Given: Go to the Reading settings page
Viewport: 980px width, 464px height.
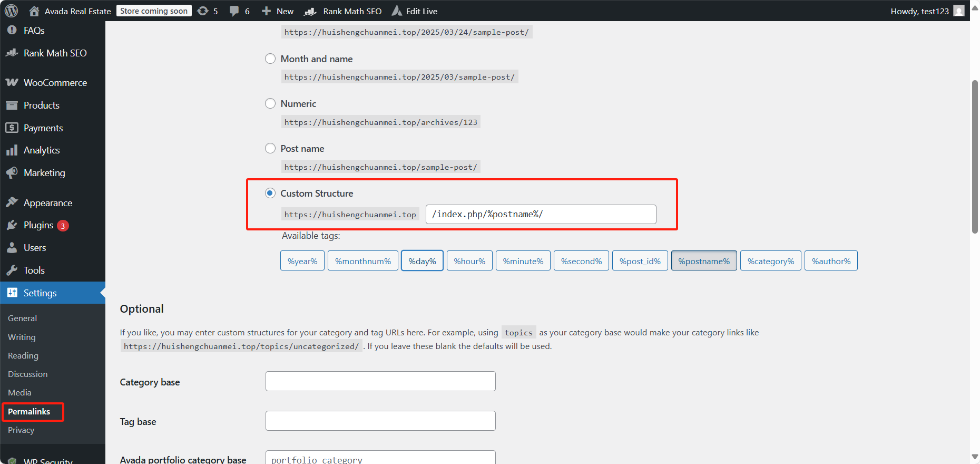Looking at the screenshot, I should point(23,356).
